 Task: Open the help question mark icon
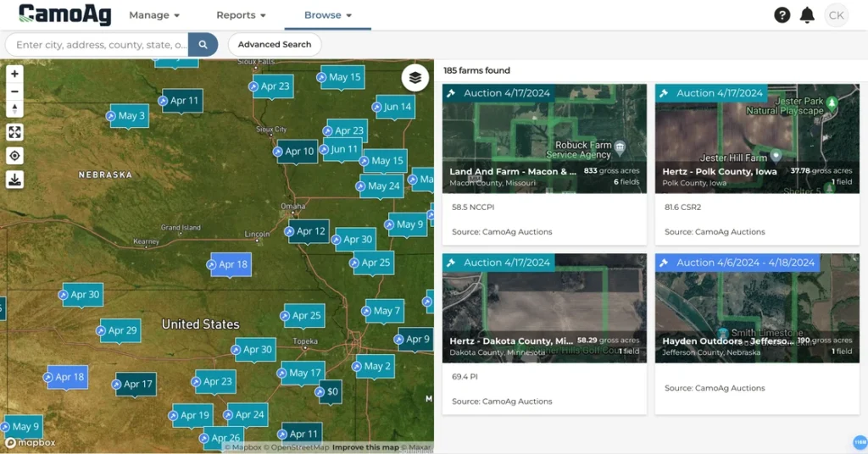[782, 15]
